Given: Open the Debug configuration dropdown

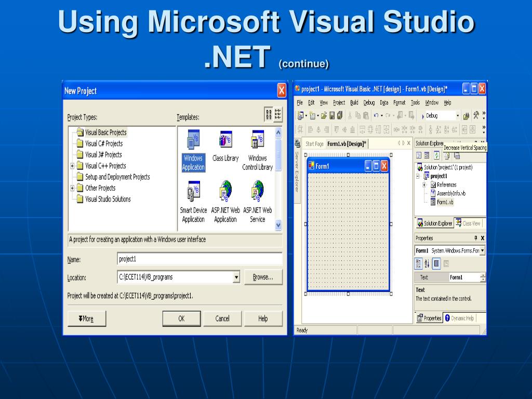Looking at the screenshot, I should coord(457,116).
